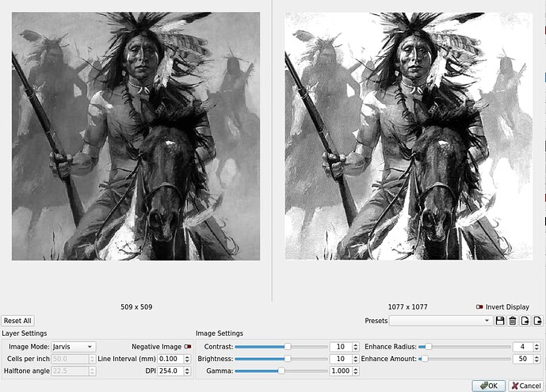Decrease Brightness with the spinner down arrow
The width and height of the screenshot is (546, 392).
(356, 361)
